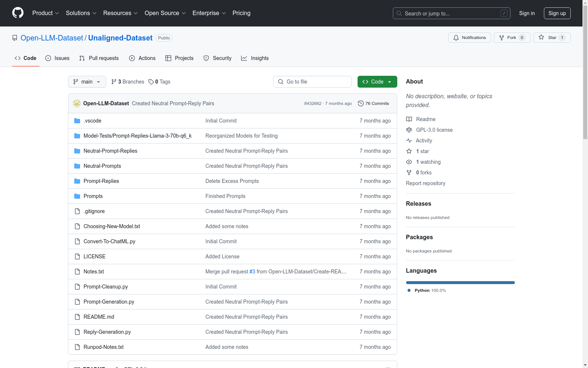Screen dimensions: 588x368
Task: Click the Search or jump to field
Action: pyautogui.click(x=452, y=13)
